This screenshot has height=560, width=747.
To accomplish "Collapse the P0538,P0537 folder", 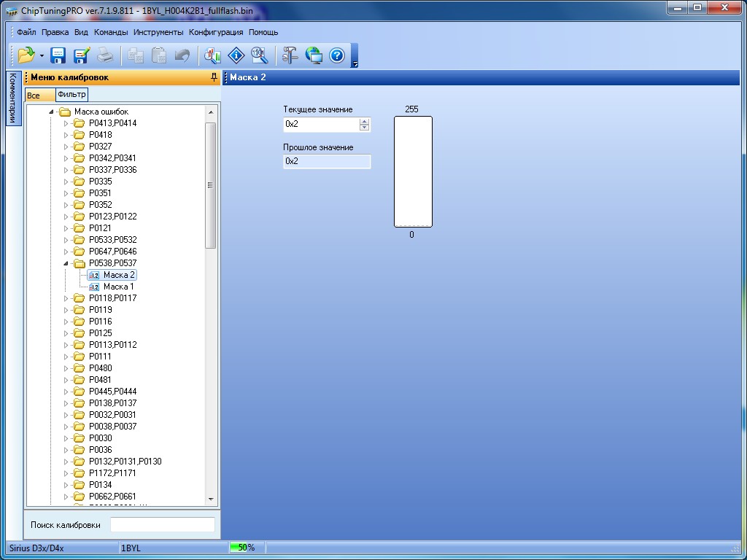I will pyautogui.click(x=66, y=263).
